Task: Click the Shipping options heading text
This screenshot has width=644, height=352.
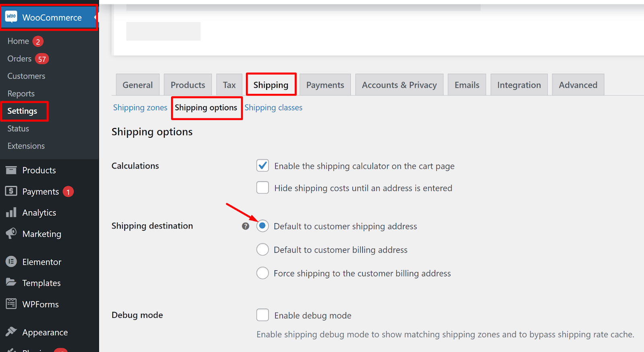Action: 152,132
